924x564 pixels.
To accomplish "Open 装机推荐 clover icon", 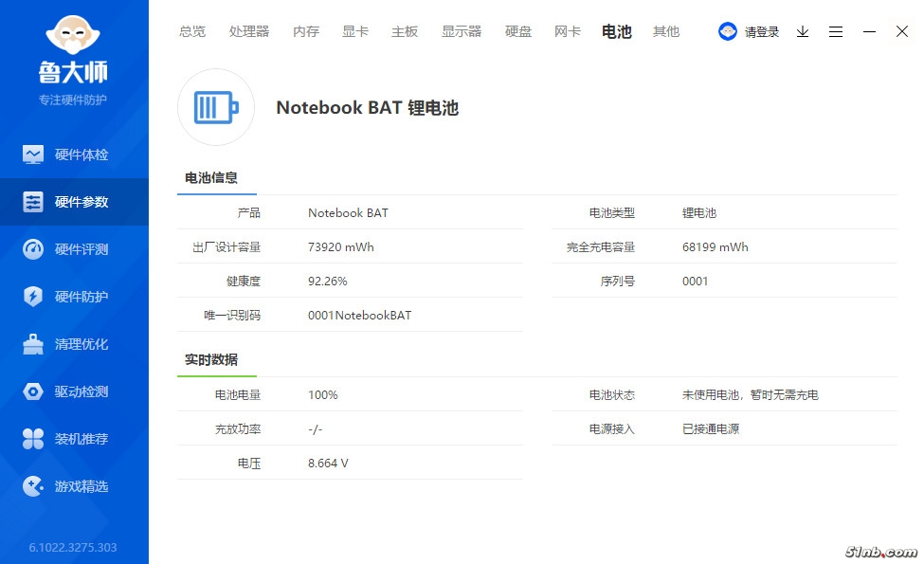I will pos(33,439).
